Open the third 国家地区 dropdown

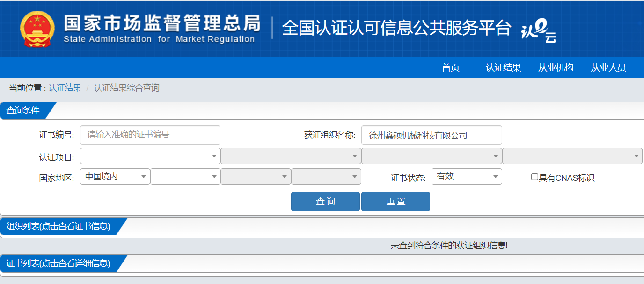256,177
